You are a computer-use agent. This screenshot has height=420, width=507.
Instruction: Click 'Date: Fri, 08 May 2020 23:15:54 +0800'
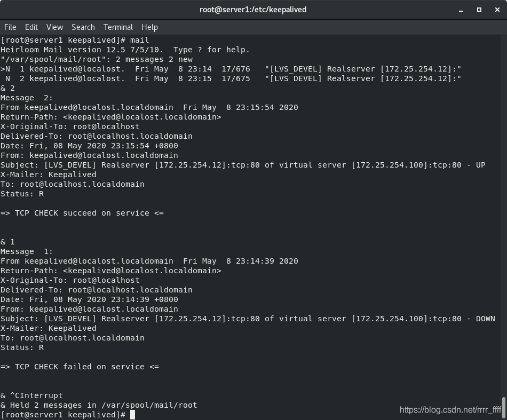(x=89, y=146)
